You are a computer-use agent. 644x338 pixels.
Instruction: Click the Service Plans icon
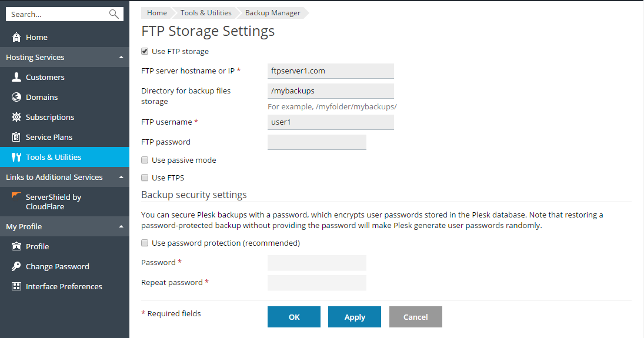click(16, 137)
